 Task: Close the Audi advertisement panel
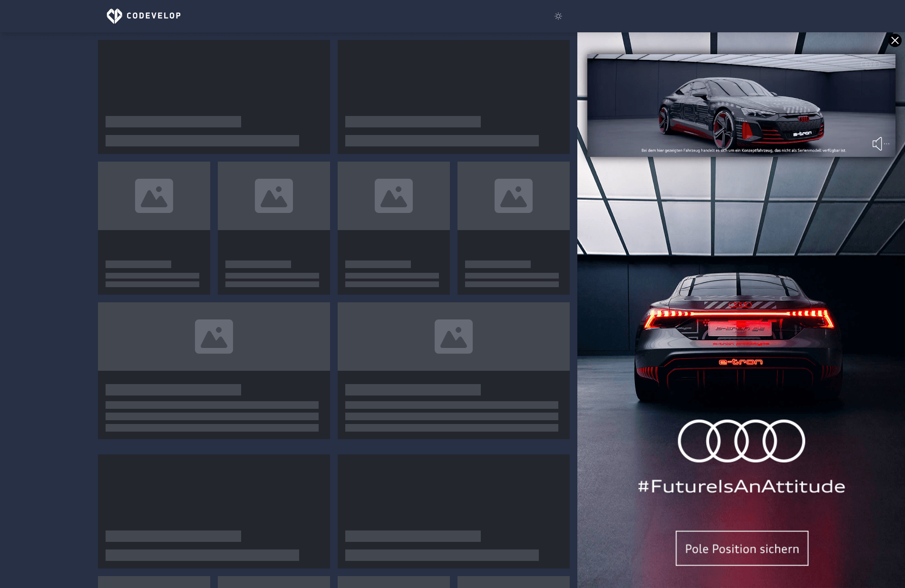pyautogui.click(x=895, y=40)
